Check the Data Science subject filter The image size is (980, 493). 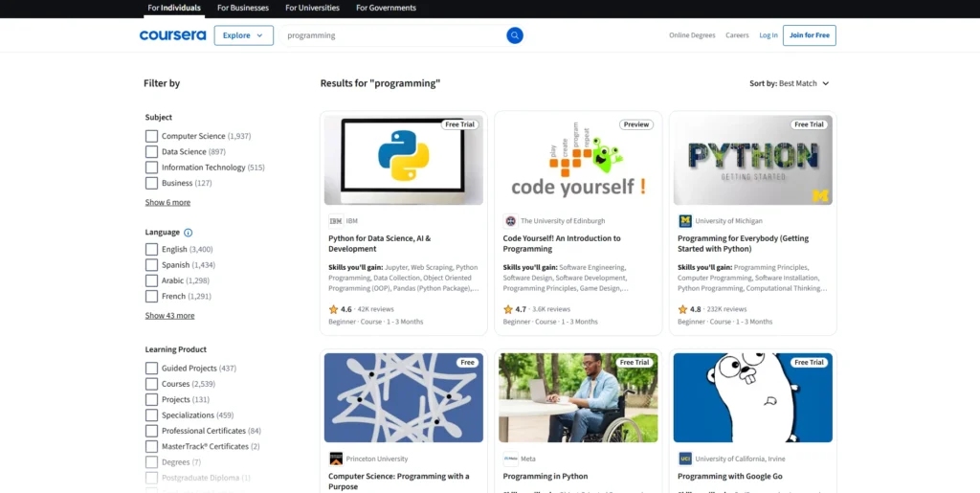pyautogui.click(x=151, y=152)
